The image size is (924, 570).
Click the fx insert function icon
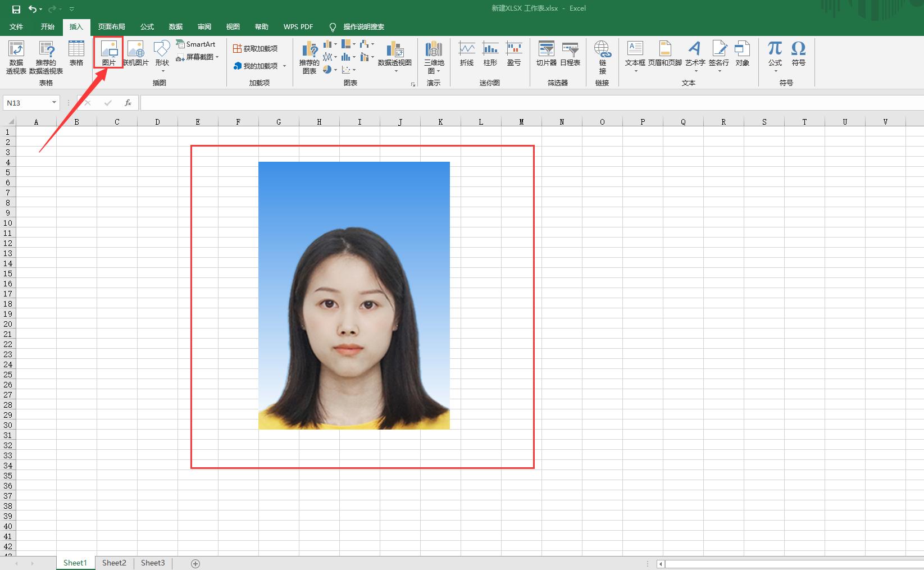pos(128,103)
